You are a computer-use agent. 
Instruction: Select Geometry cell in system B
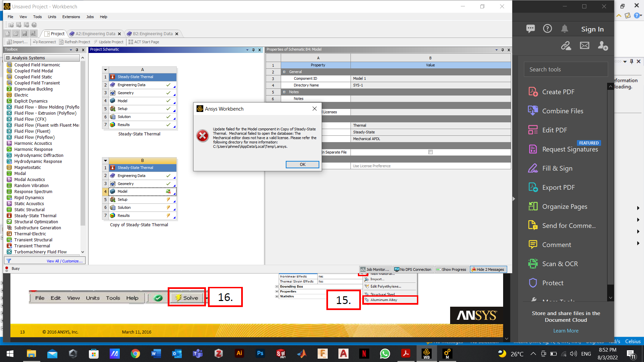pos(143,184)
